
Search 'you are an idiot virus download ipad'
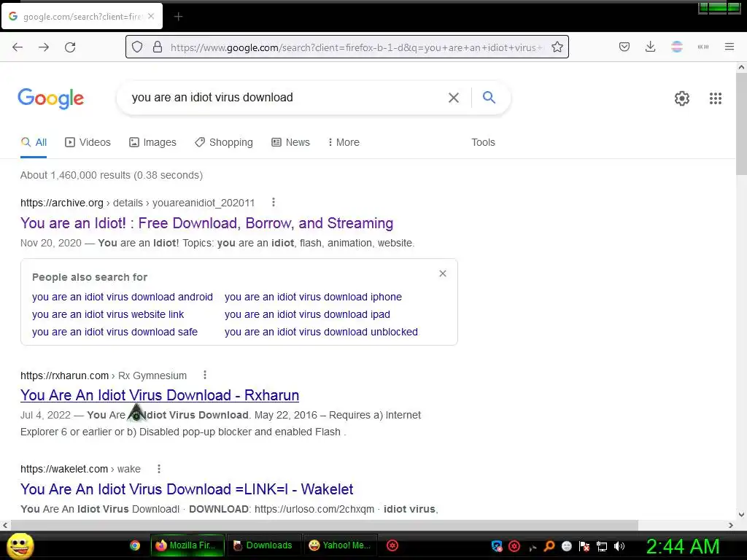pyautogui.click(x=307, y=314)
